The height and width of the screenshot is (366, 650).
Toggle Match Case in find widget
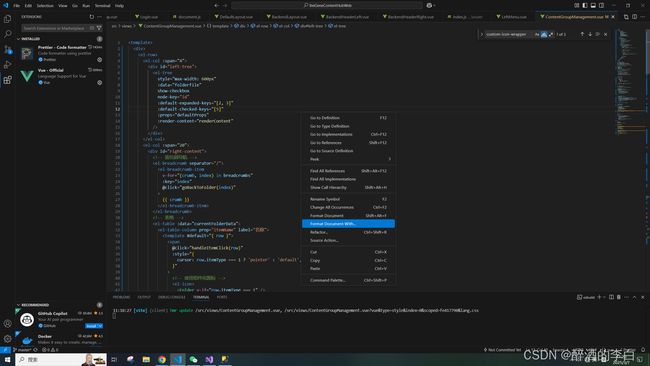coord(537,34)
